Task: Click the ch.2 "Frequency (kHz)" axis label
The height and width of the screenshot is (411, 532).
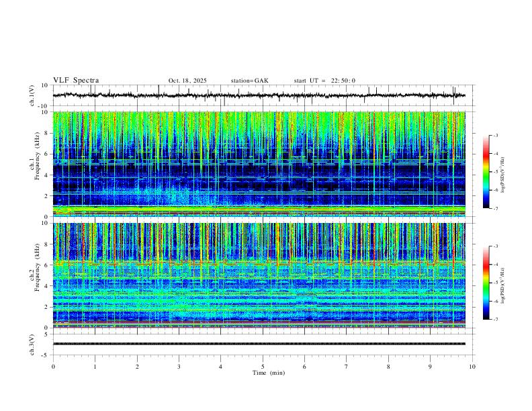Action: coord(37,267)
